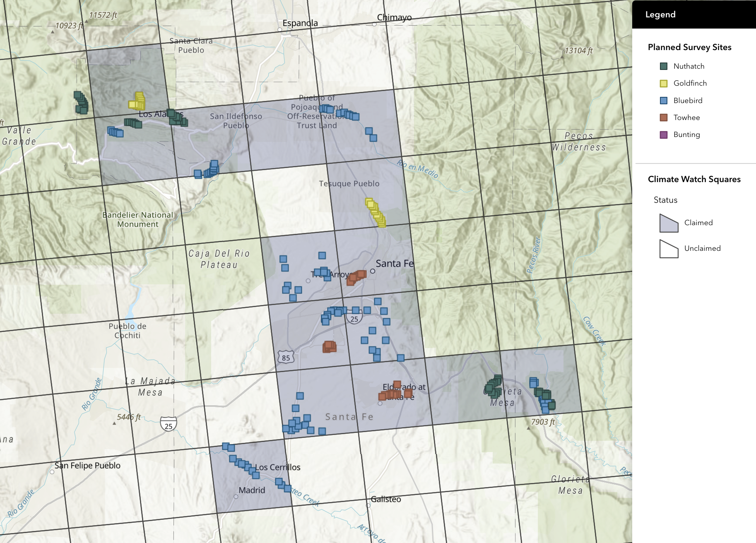This screenshot has height=543, width=756.
Task: Click the Interstate 25 shield near La Majada Mesa
Action: [x=169, y=425]
